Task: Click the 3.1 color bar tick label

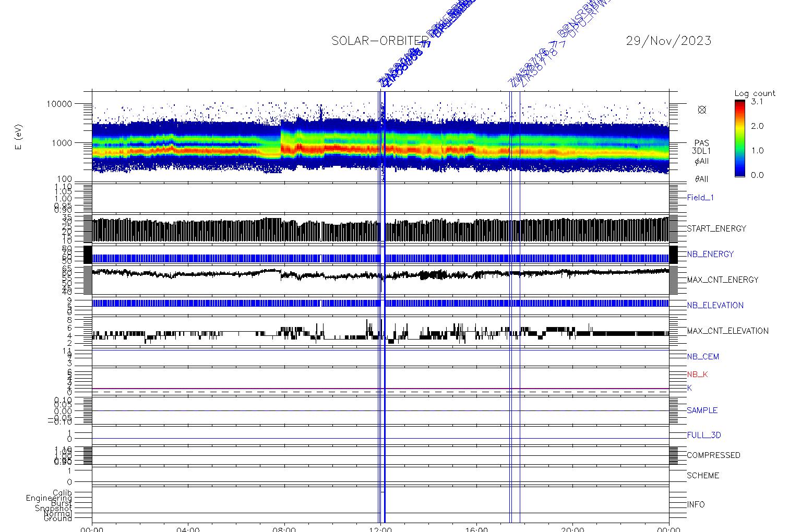Action: point(757,102)
